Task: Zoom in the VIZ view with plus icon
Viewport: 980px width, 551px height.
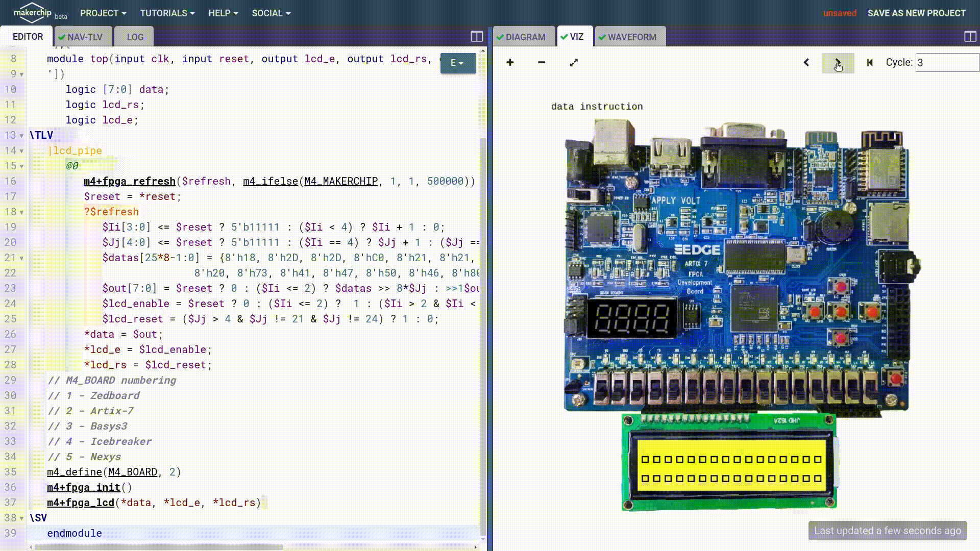Action: 510,62
